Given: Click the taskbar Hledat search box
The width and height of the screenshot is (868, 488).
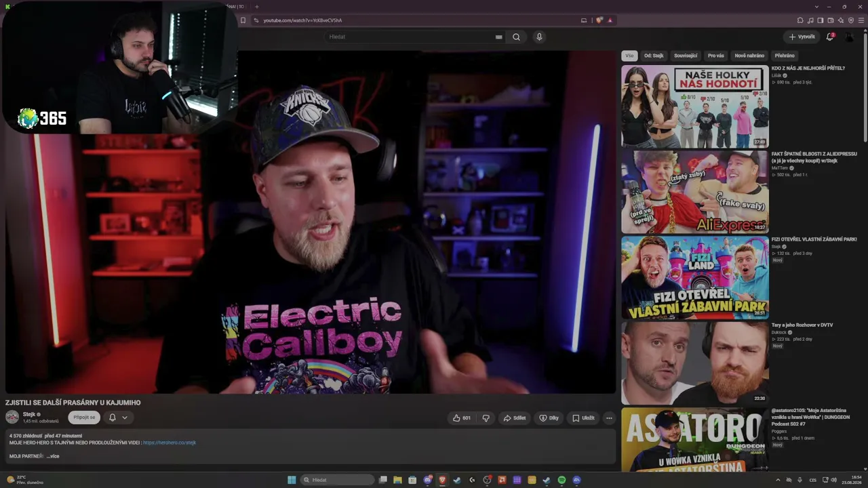Looking at the screenshot, I should (x=337, y=480).
